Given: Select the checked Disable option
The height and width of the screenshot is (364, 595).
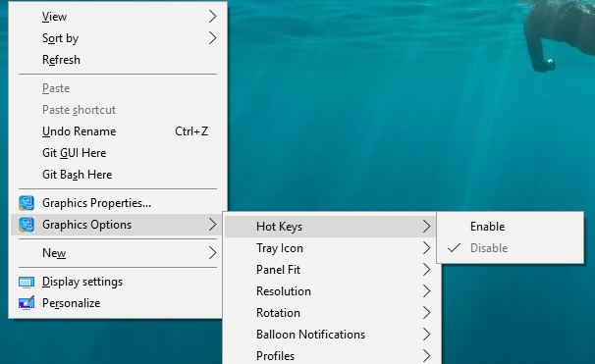Looking at the screenshot, I should tap(511, 248).
